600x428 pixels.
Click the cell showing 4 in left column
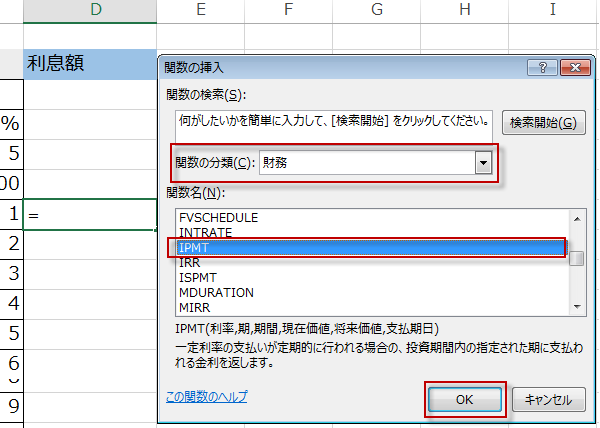pos(11,304)
